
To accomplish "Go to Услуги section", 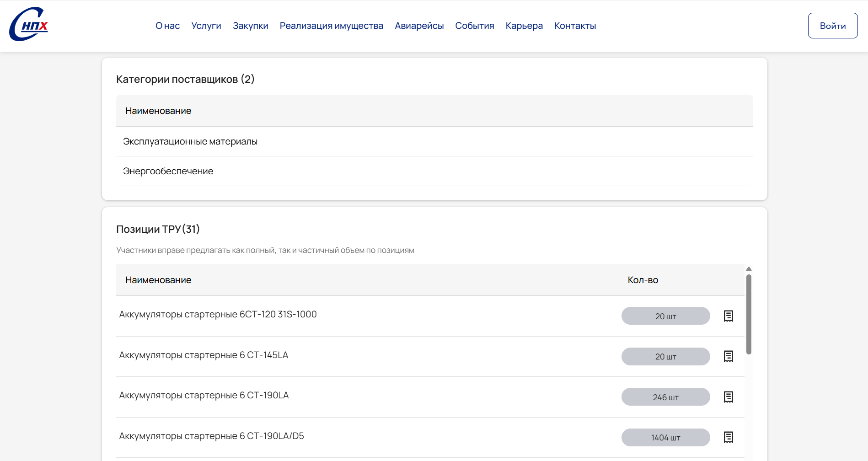I will tap(206, 26).
